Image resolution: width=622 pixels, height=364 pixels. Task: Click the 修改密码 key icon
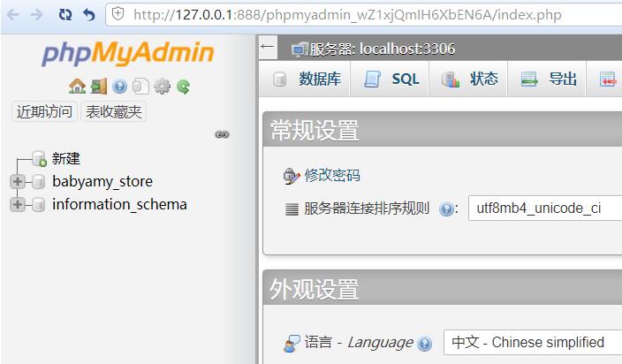point(292,176)
